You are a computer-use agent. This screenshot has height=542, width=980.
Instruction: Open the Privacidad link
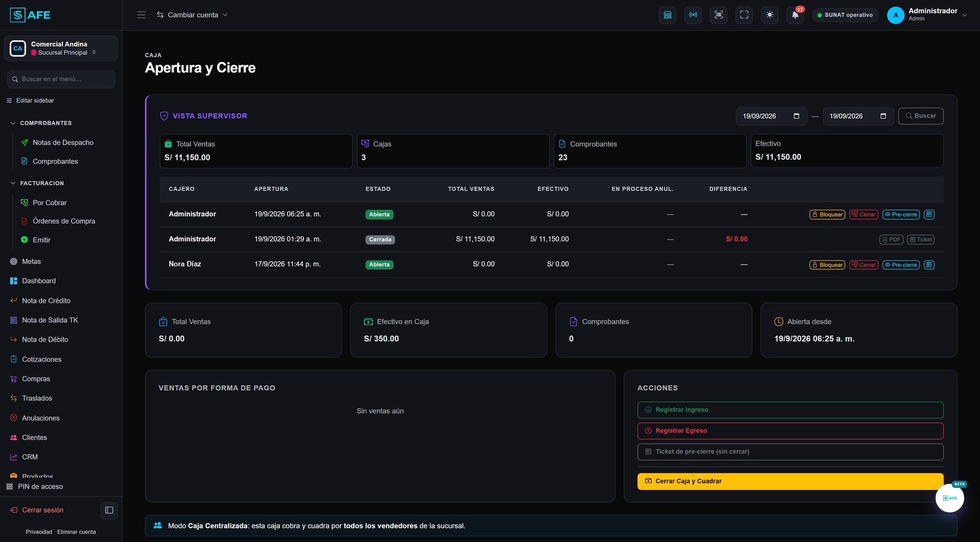39,532
